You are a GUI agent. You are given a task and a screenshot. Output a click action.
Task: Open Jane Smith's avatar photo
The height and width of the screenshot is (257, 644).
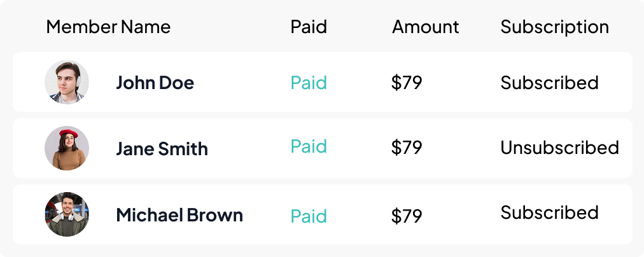point(67,148)
